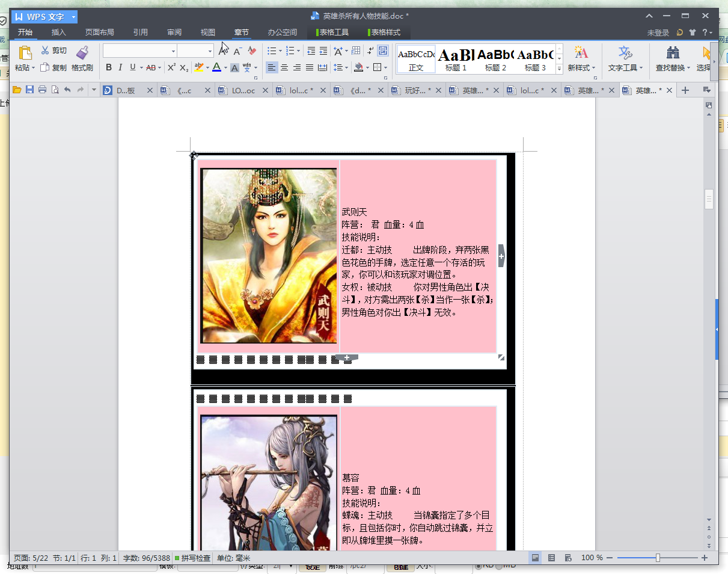728x574 pixels.
Task: Toggle Strikethrough formatting
Action: click(151, 67)
